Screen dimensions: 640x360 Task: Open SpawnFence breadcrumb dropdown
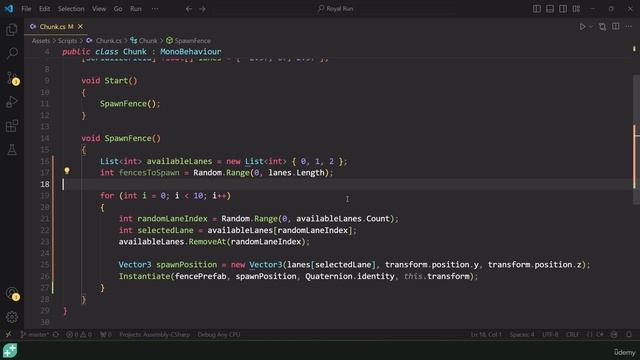tap(189, 41)
